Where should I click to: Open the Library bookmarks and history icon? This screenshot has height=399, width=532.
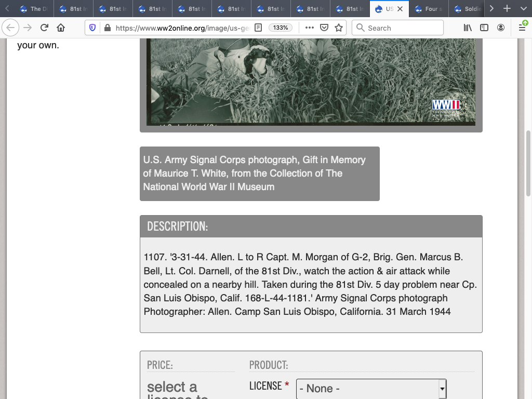[x=468, y=28]
